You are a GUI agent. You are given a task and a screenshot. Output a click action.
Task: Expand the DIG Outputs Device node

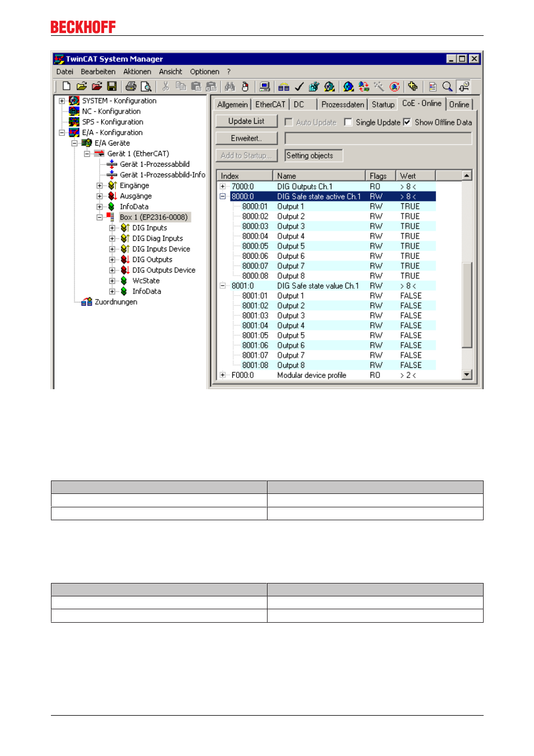112,270
